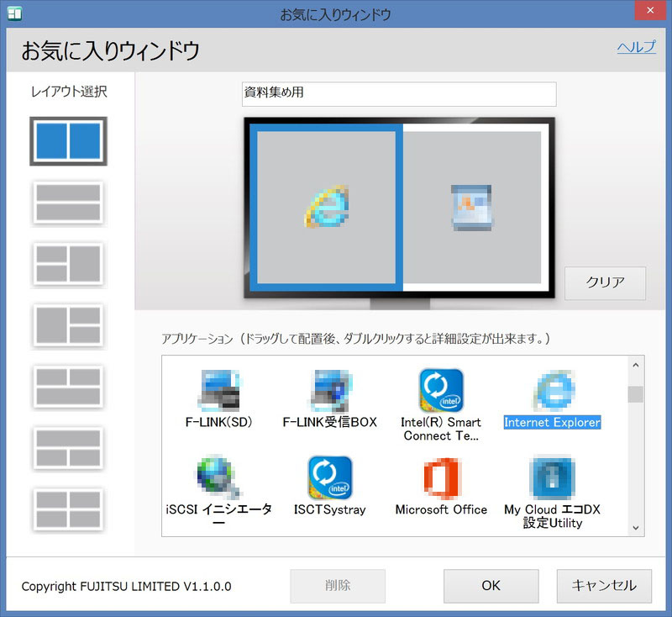Confirm with the OK button

pos(491,586)
